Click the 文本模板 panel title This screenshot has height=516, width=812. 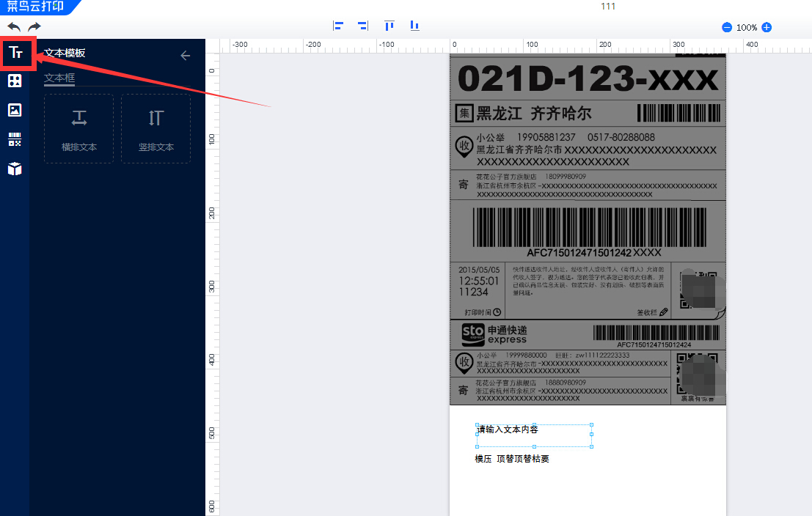[65, 53]
